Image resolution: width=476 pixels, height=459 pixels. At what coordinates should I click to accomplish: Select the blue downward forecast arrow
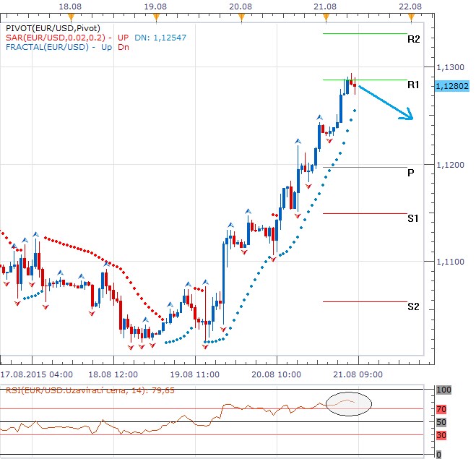click(x=386, y=102)
